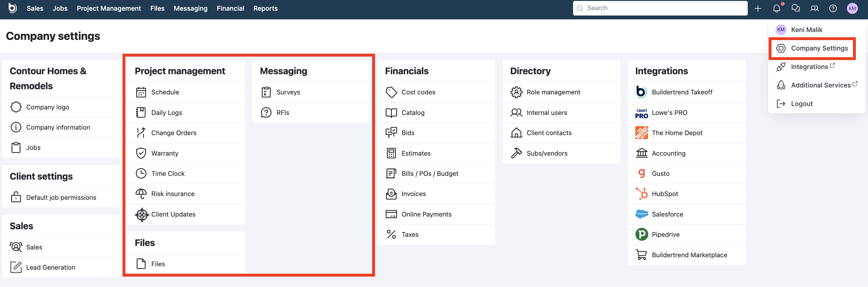Open the Client Updates settings
This screenshot has height=287, width=868.
click(x=186, y=214)
